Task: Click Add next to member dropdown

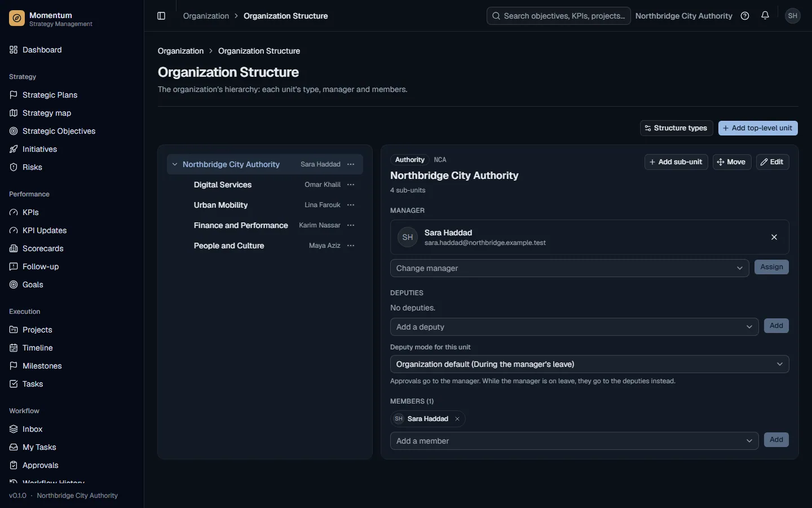Action: (776, 440)
